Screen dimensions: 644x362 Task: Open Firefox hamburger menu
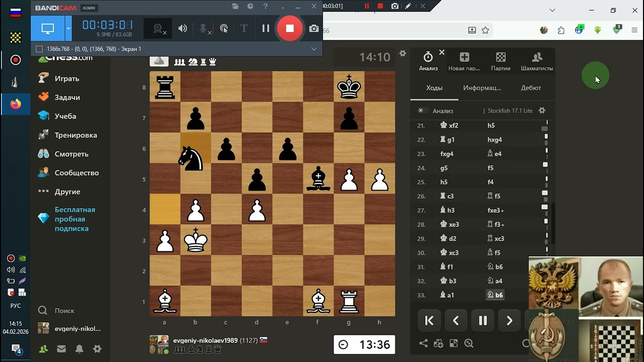634,30
